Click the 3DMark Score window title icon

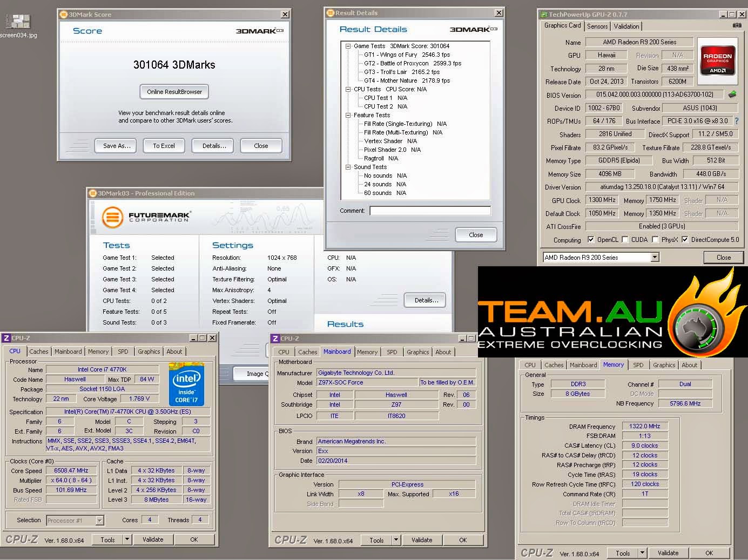(x=64, y=15)
